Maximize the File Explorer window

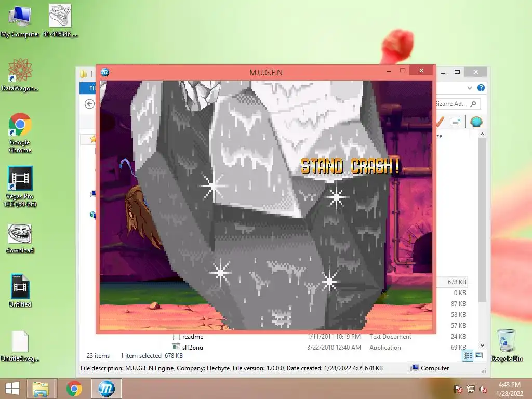[x=457, y=72]
